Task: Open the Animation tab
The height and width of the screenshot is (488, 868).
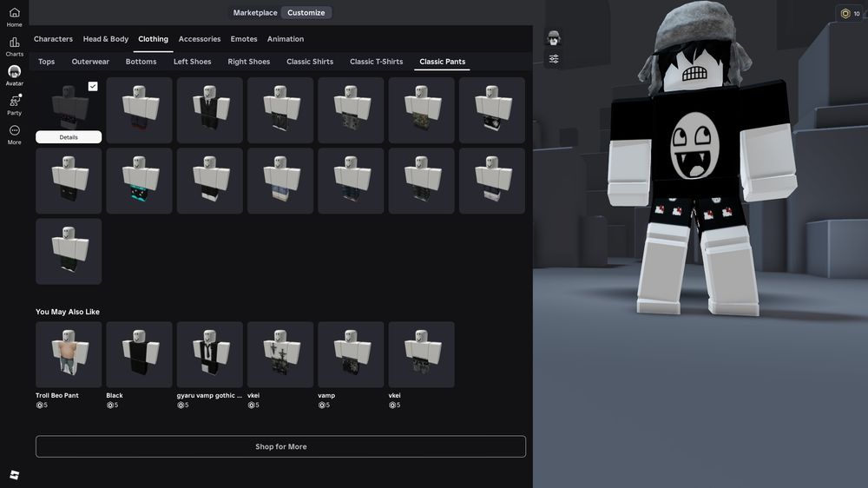Action: coord(286,39)
